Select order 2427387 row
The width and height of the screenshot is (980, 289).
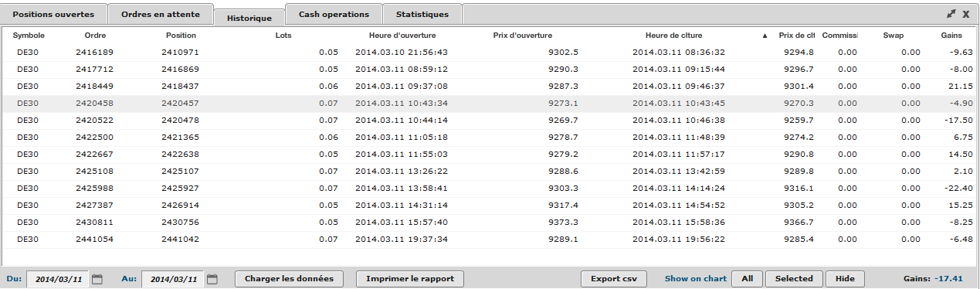490,206
